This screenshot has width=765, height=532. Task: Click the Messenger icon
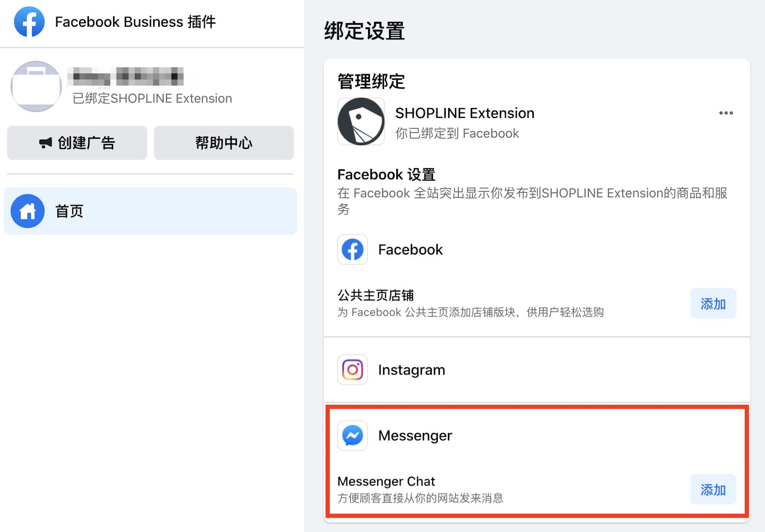[352, 436]
